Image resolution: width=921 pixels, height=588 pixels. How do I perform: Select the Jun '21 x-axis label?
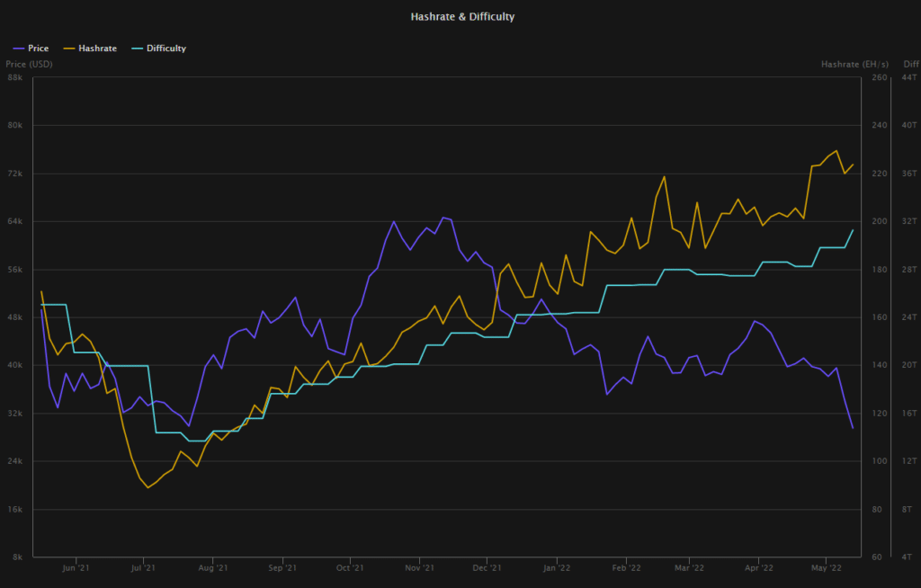point(76,568)
